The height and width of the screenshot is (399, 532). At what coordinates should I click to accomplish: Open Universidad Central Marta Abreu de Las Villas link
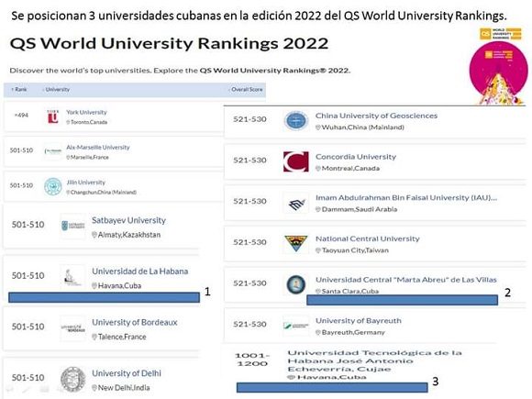click(x=406, y=280)
